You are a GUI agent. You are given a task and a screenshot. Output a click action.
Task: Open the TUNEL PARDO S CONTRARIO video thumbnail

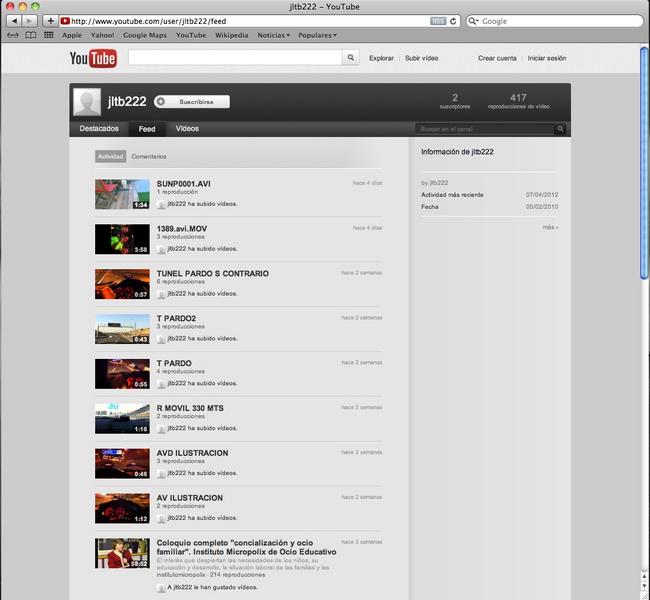pyautogui.click(x=122, y=284)
